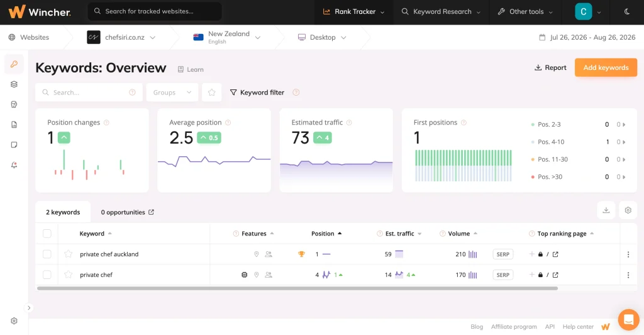Click the Report download button
This screenshot has width=644, height=335.
pos(550,67)
